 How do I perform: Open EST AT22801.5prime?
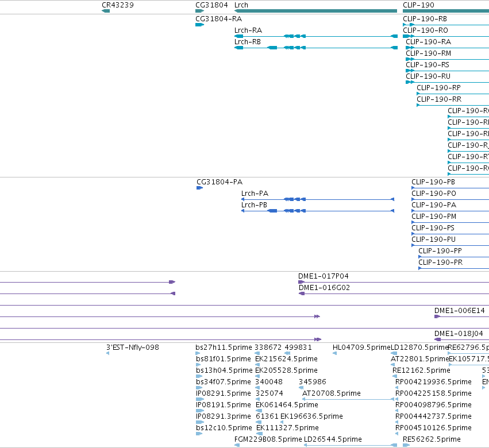click(419, 359)
